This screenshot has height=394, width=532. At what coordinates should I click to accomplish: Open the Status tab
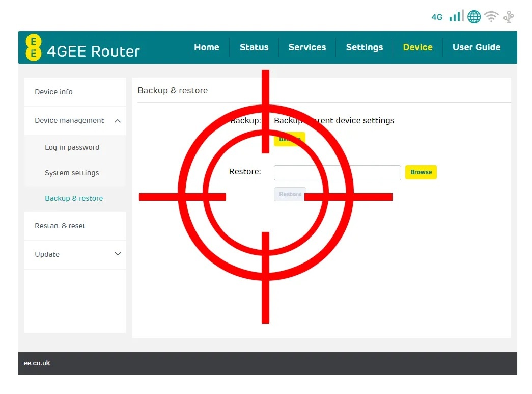pyautogui.click(x=254, y=47)
